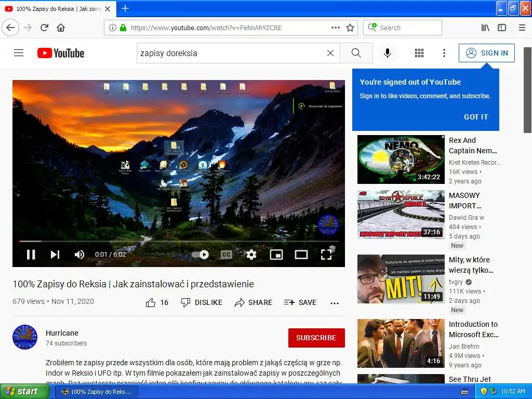532x399 pixels.
Task: Mute the video volume
Action: (x=79, y=255)
